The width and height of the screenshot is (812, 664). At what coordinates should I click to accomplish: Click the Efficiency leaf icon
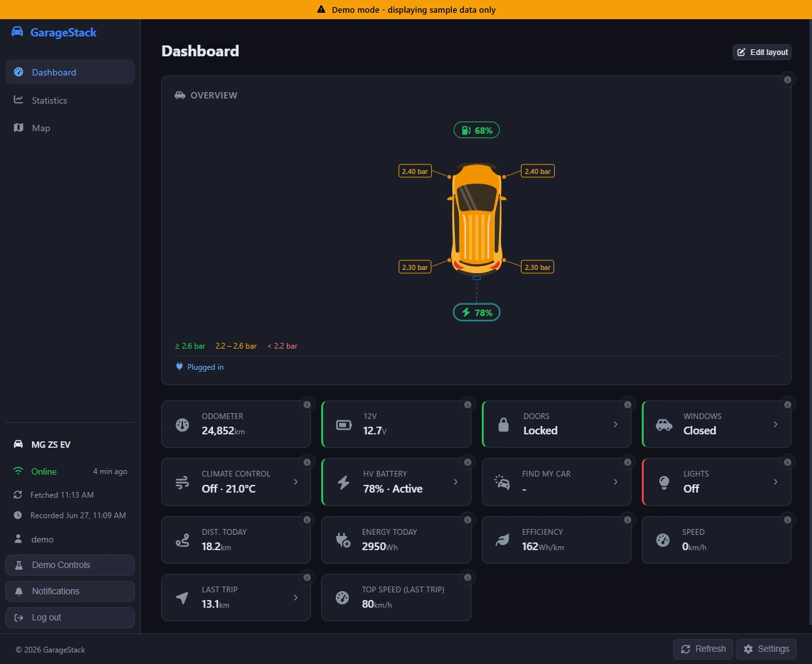pyautogui.click(x=503, y=540)
